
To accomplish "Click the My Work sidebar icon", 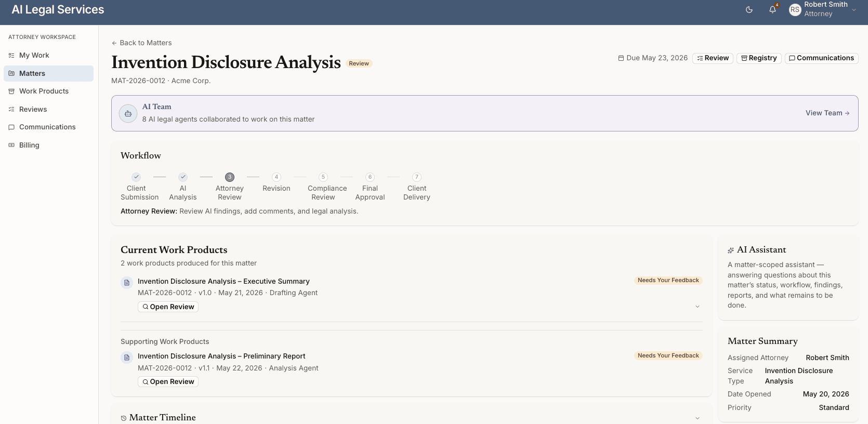I will (11, 55).
